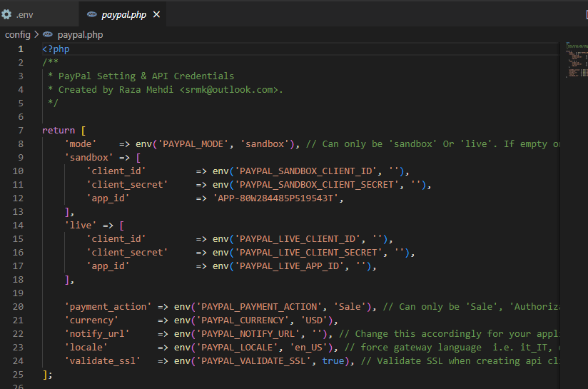Click 'PAYPAL_LIVE_APP_ID' string
Image resolution: width=588 pixels, height=389 pixels.
click(x=289, y=266)
